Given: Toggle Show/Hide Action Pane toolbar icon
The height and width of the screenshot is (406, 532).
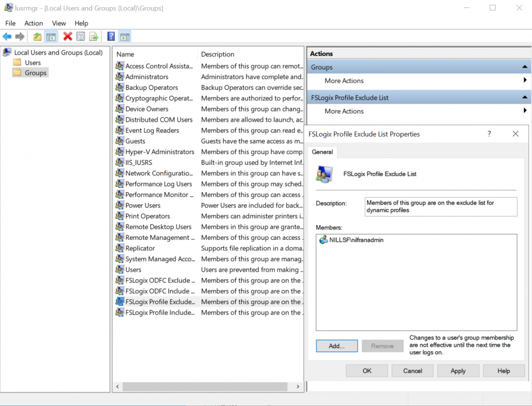Looking at the screenshot, I should 125,37.
